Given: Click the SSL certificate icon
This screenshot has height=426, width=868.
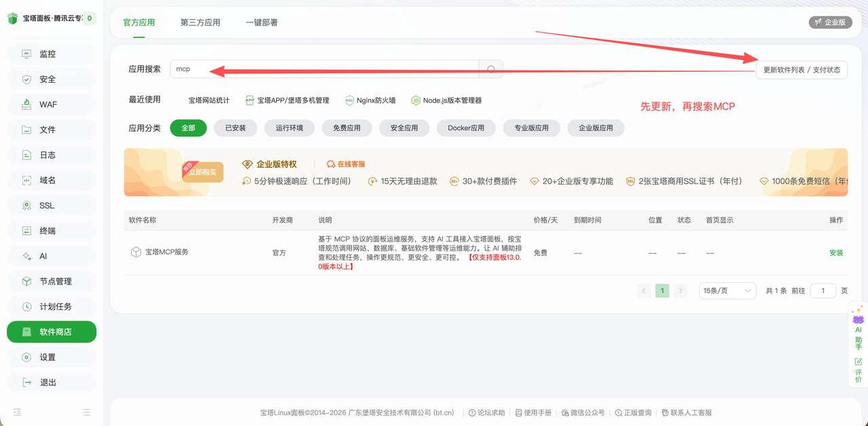Looking at the screenshot, I should [x=26, y=206].
